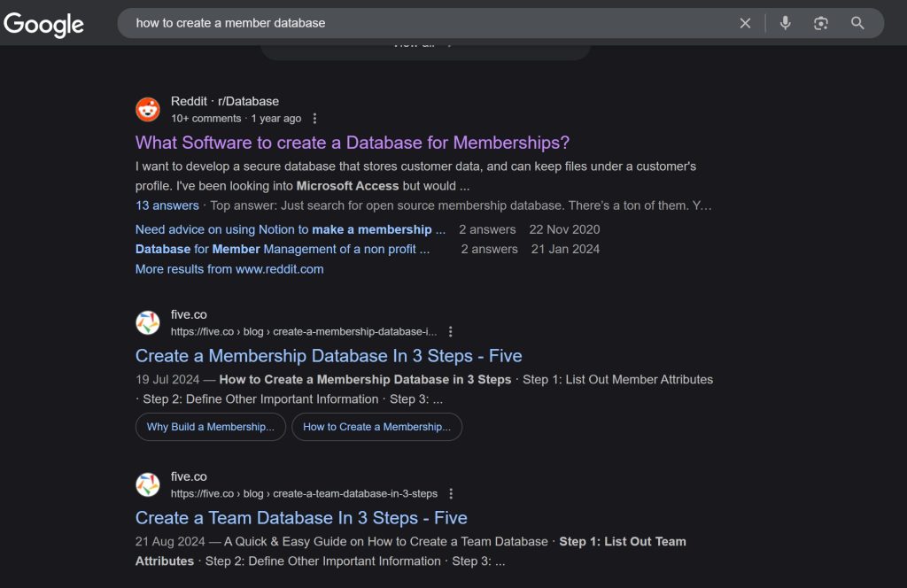The image size is (907, 588).
Task: Click the Reddit favicon icon
Action: tap(148, 110)
